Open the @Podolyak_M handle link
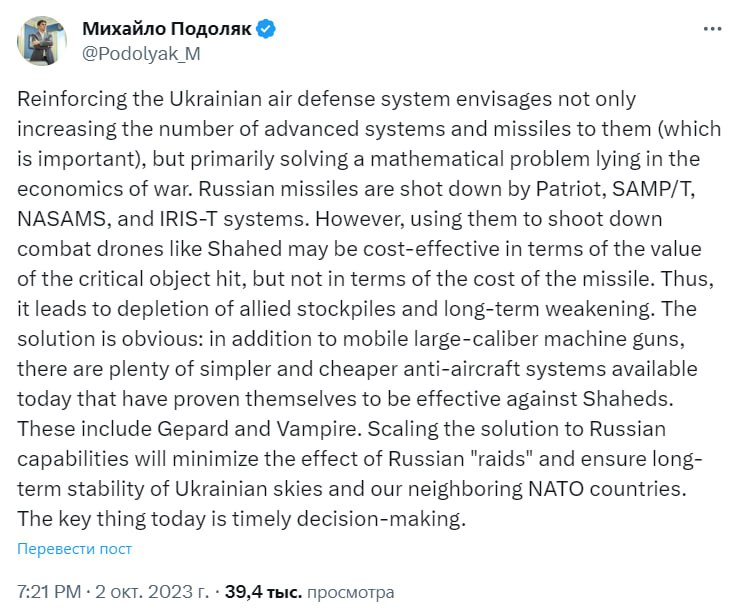Screen dimensions: 740x616 [x=141, y=54]
